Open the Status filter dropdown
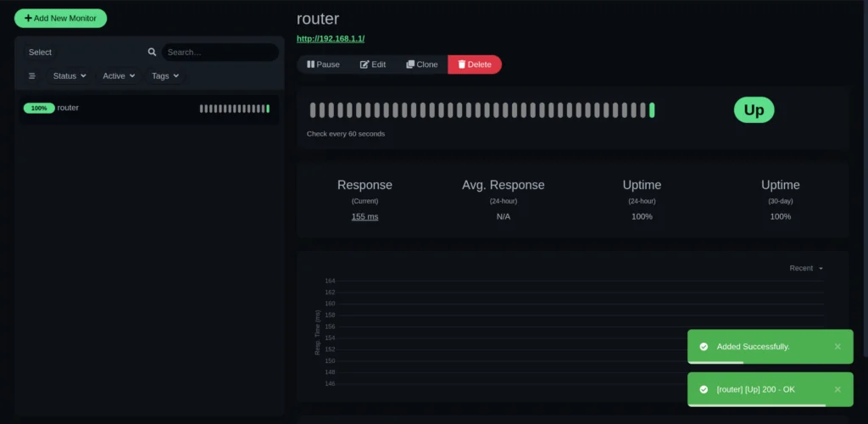The height and width of the screenshot is (424, 868). [x=70, y=75]
